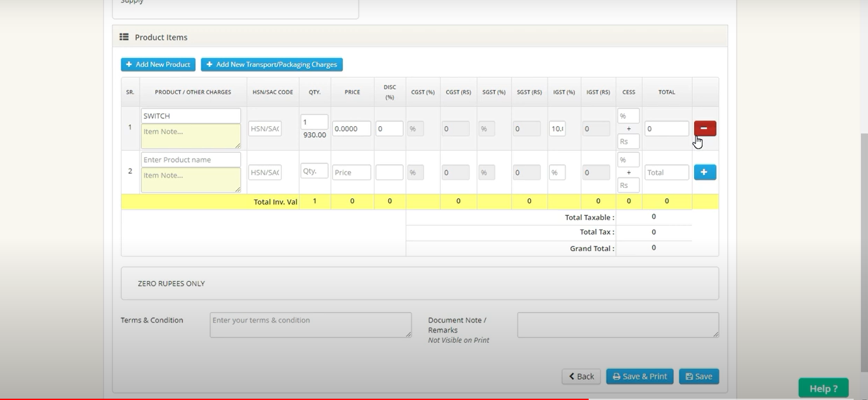
Task: Click Add New Transport/Packaging Charges button
Action: (272, 64)
